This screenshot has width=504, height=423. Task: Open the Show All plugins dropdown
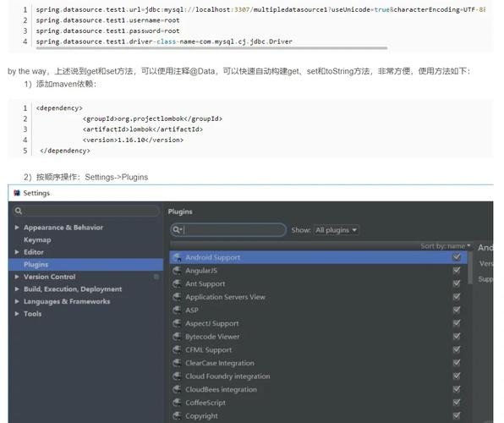tap(337, 230)
